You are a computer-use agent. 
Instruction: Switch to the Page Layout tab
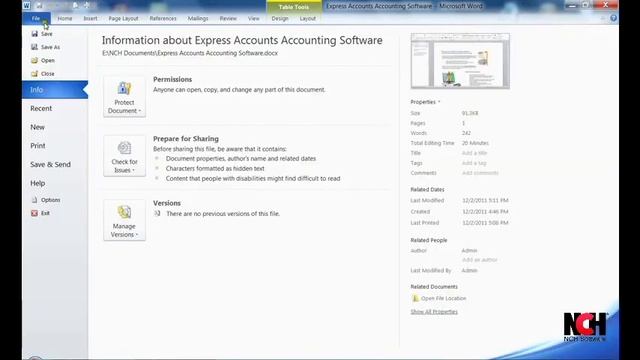pyautogui.click(x=123, y=18)
